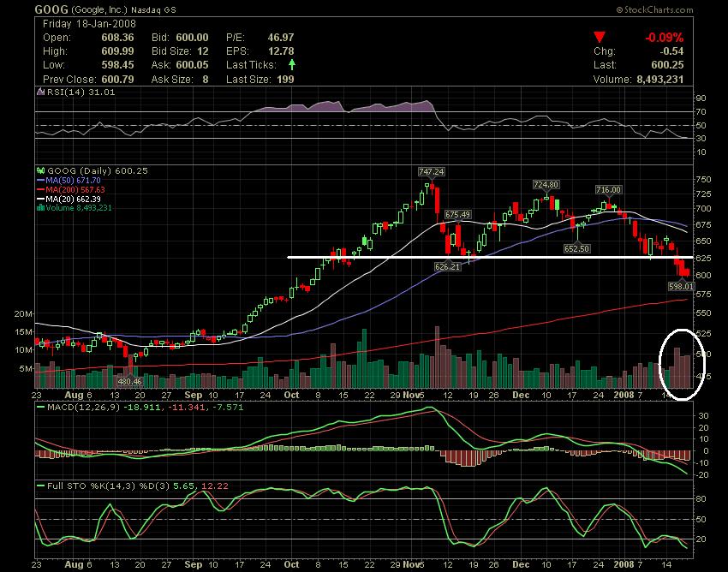Click the Low value 598.45
Viewport: 728px width, 572px height.
(x=117, y=65)
